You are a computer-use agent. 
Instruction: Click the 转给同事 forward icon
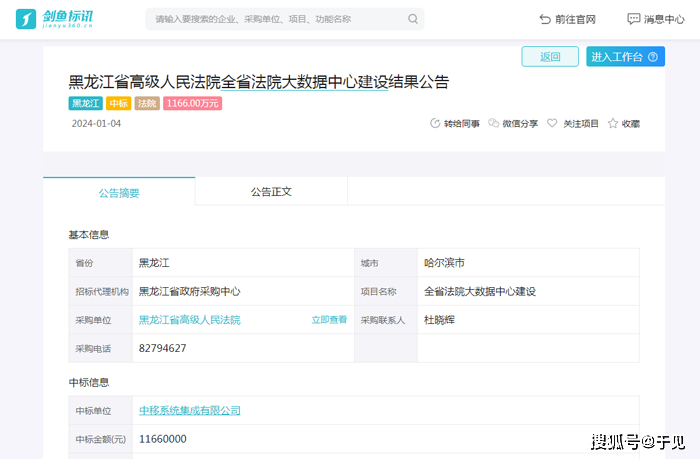point(435,123)
